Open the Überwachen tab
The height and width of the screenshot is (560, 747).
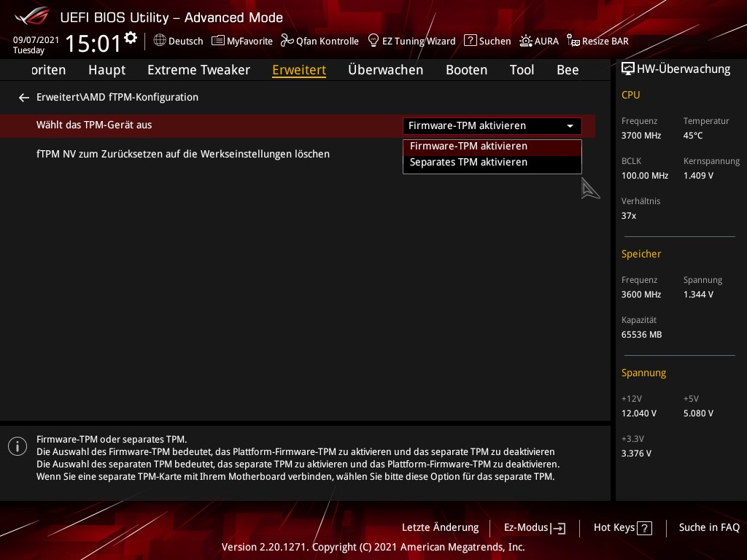coord(385,70)
